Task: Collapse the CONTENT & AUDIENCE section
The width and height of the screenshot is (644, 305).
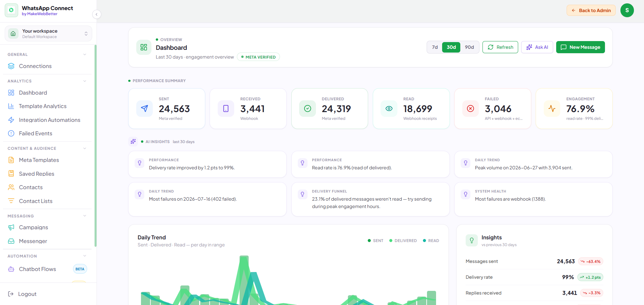Action: click(x=85, y=148)
